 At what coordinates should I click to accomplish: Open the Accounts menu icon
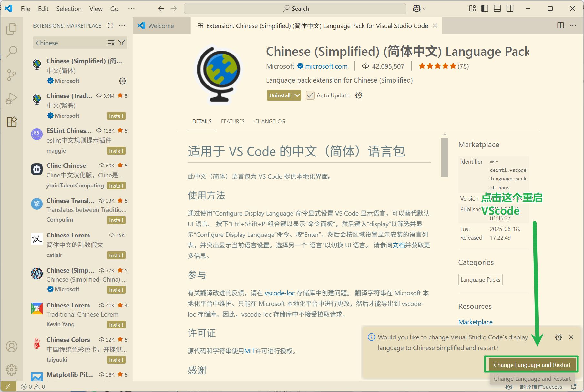pyautogui.click(x=12, y=347)
